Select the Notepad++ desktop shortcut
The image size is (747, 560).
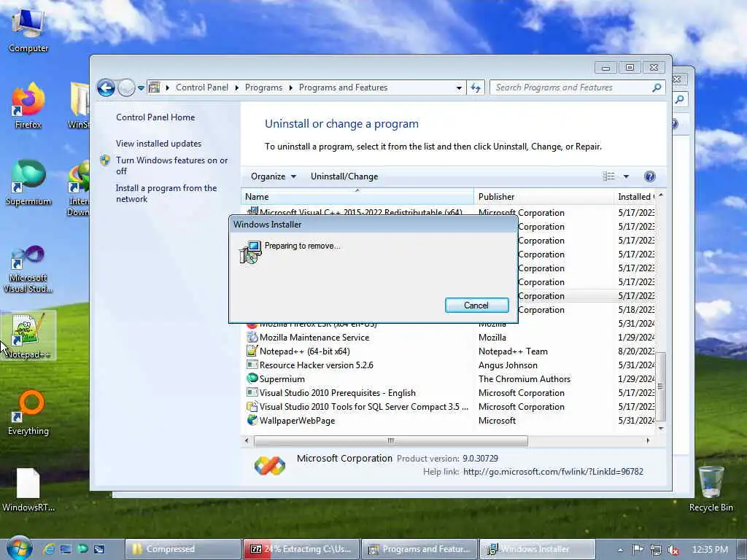(x=28, y=335)
